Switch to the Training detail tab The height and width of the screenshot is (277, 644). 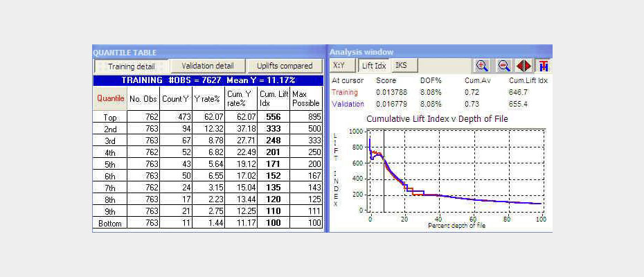(x=132, y=66)
